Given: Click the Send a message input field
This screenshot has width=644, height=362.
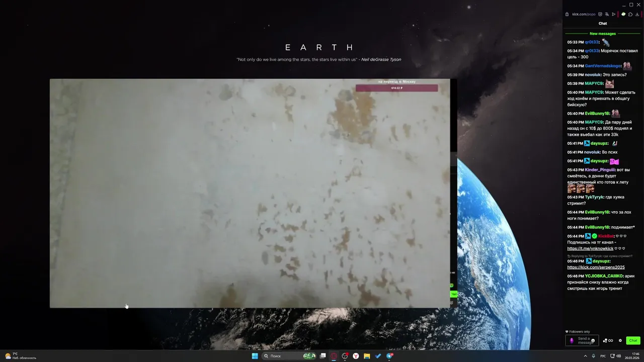Looking at the screenshot, I should pyautogui.click(x=582, y=340).
